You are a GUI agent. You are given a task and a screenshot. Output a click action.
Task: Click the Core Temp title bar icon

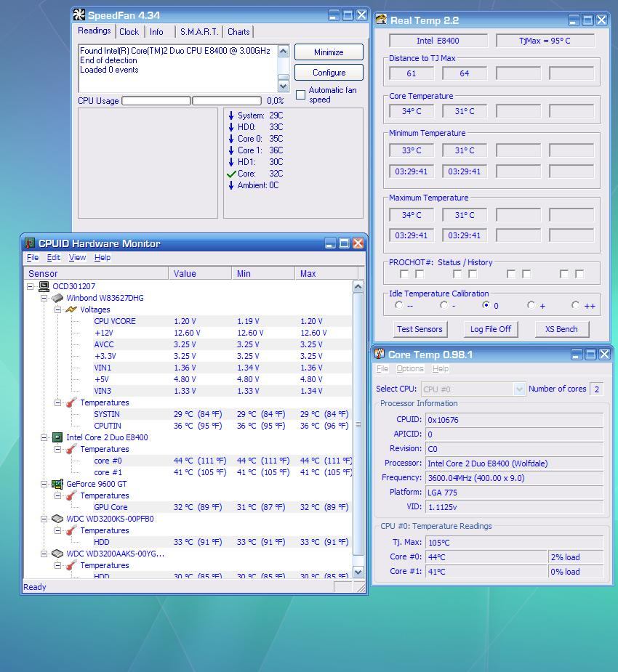[x=379, y=354]
